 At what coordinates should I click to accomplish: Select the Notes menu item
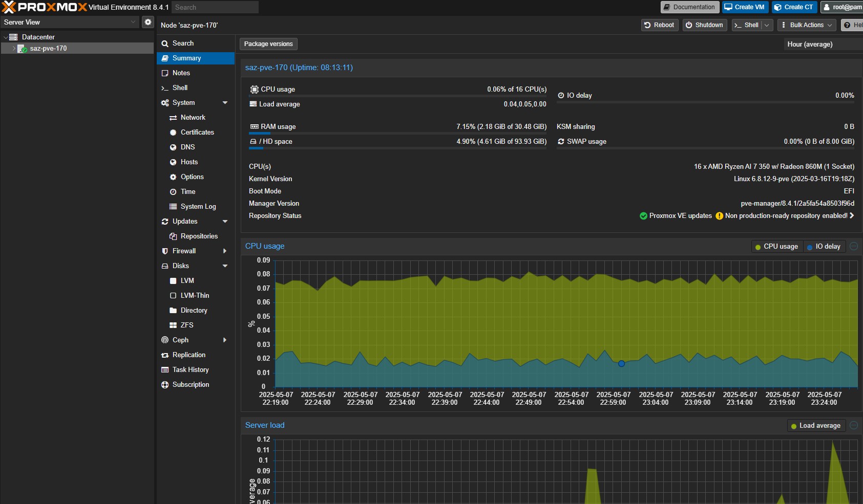pos(181,73)
